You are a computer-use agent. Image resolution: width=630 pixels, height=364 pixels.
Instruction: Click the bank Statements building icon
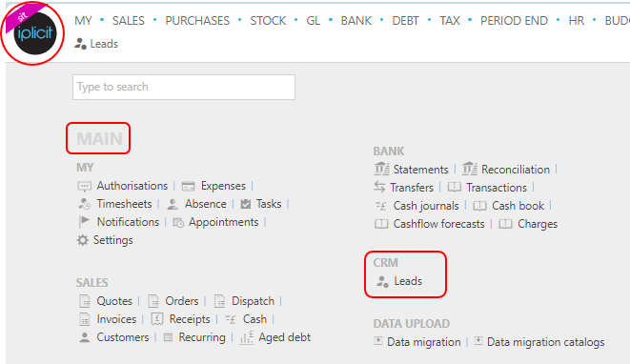point(381,170)
